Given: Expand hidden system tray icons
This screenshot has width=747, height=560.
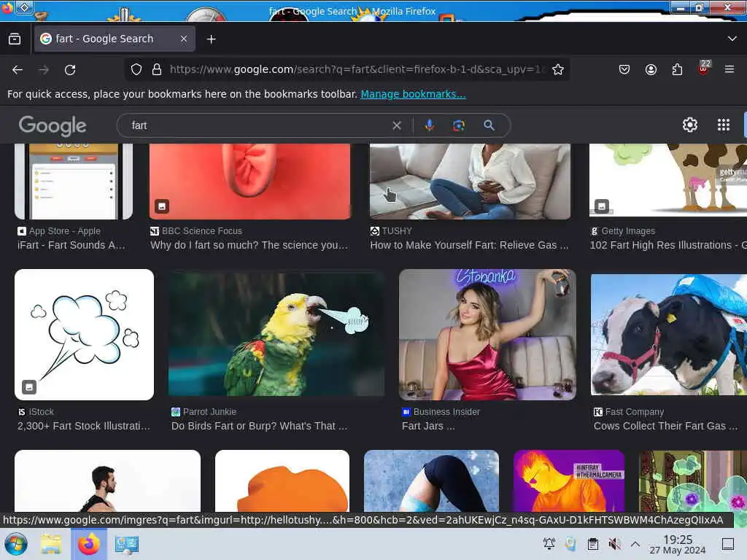Looking at the screenshot, I should tap(635, 543).
